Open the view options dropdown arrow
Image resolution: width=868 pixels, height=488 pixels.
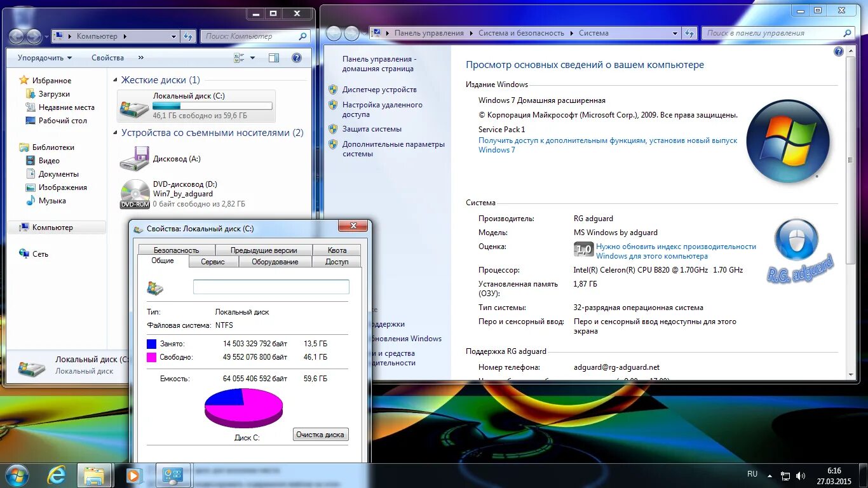pos(253,58)
